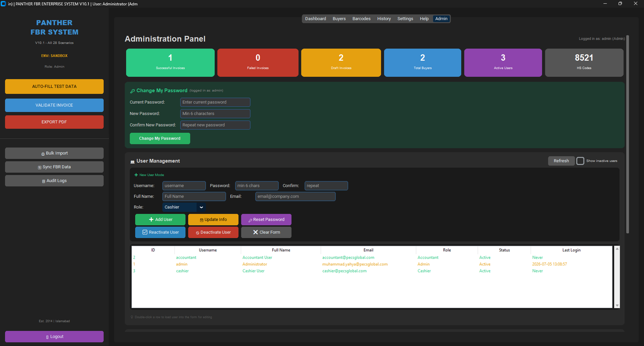Click the Role column header
The image size is (644, 346).
click(x=447, y=250)
